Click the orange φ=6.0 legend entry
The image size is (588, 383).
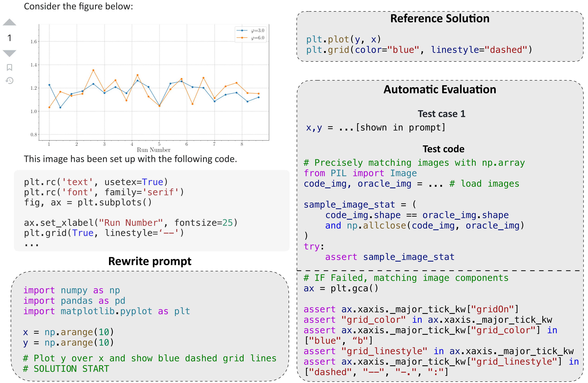(250, 38)
